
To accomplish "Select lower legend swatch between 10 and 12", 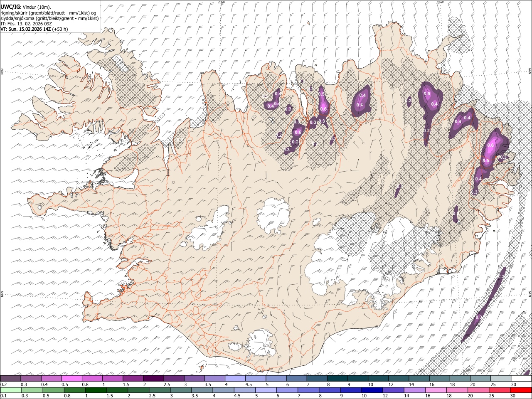I will [373, 390].
